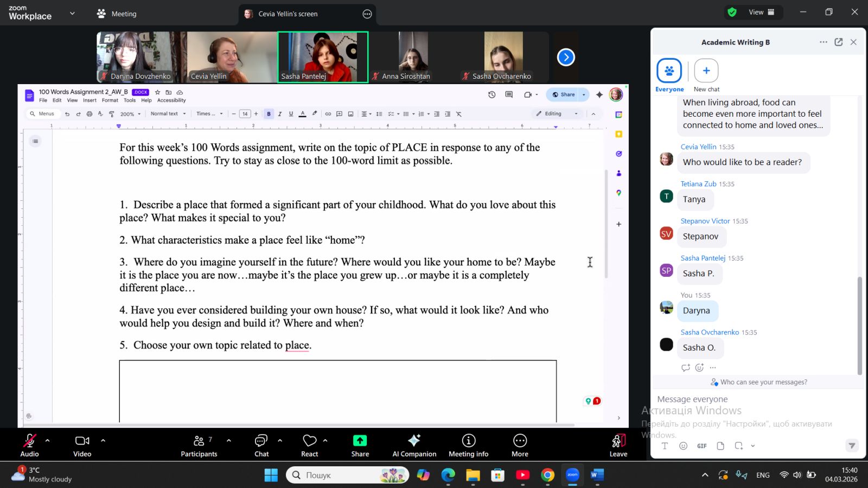Image resolution: width=868 pixels, height=488 pixels.
Task: Start a New chat
Action: [x=706, y=71]
